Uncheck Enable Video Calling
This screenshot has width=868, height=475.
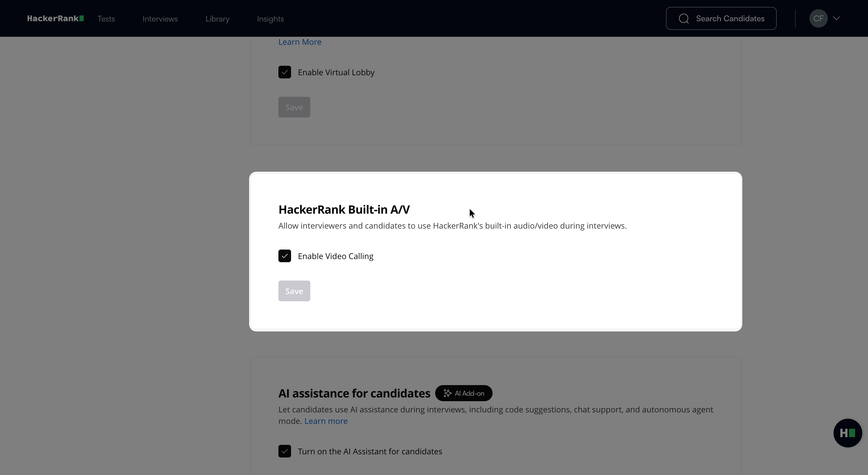285,256
